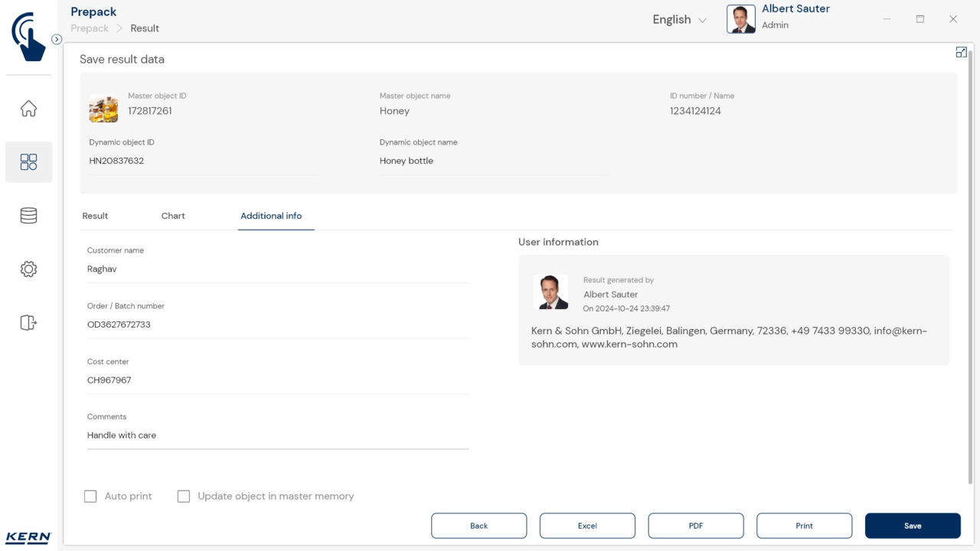Click the logout icon in sidebar
Image resolution: width=980 pixels, height=551 pixels.
[x=28, y=323]
